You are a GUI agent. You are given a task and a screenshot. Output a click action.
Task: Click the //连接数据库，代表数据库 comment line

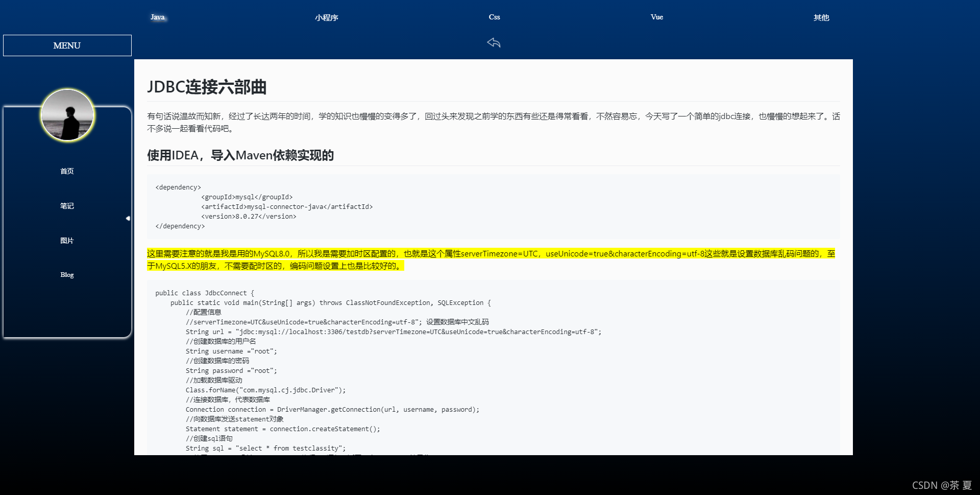[228, 400]
